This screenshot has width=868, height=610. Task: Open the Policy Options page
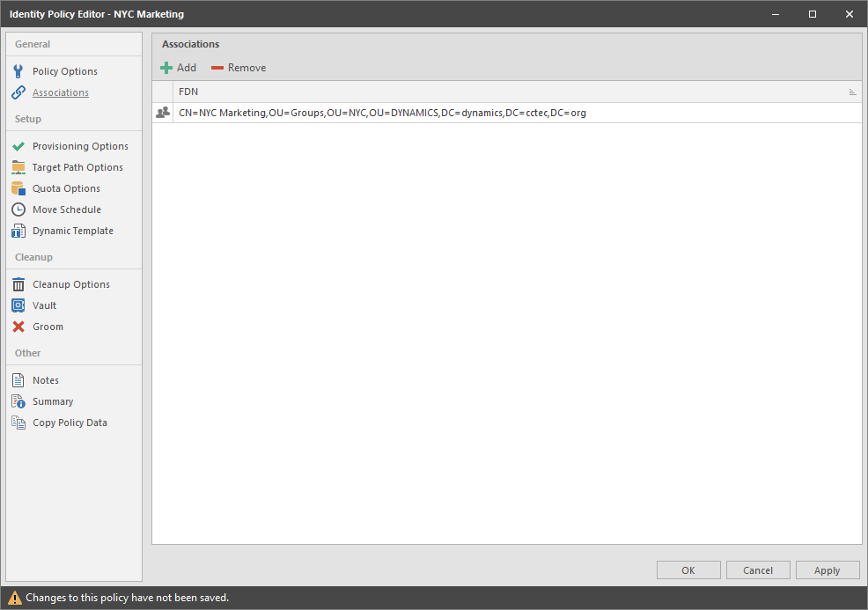[65, 71]
